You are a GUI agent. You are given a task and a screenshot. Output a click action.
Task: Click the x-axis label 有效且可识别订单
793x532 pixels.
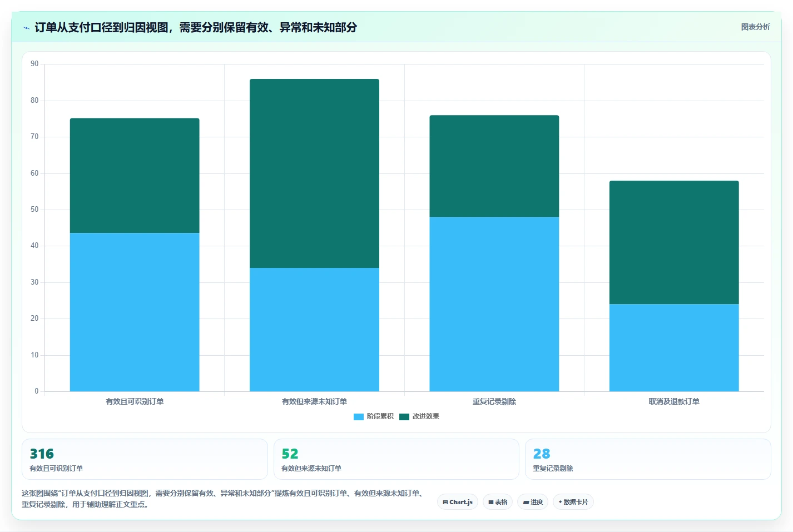[x=135, y=401]
